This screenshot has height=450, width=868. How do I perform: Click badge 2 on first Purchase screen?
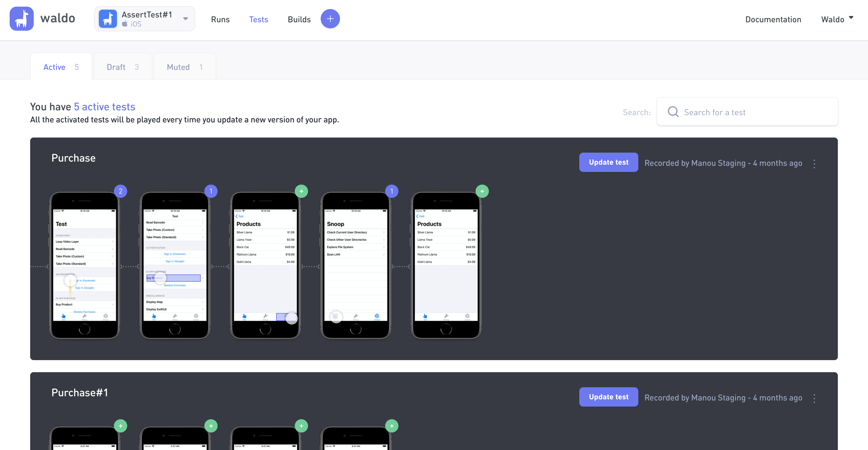point(120,191)
